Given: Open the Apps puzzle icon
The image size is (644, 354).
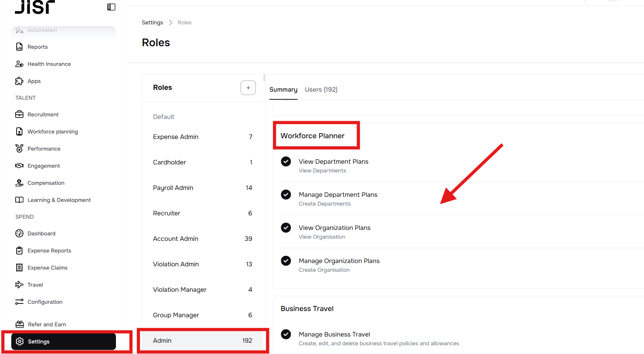Looking at the screenshot, I should [19, 81].
